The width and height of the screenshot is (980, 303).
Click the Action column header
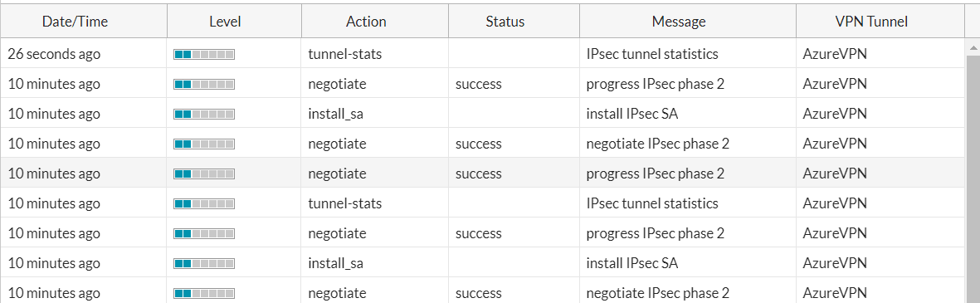[x=366, y=22]
